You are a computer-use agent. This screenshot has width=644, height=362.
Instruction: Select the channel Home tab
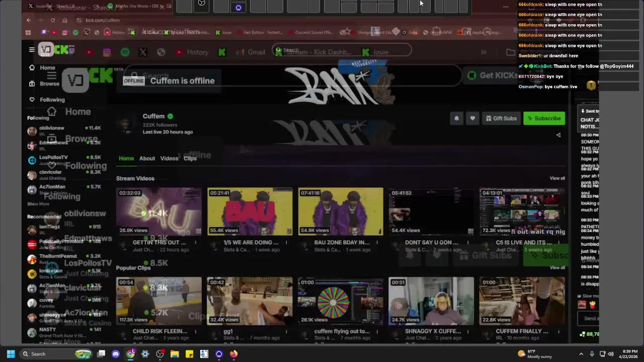click(x=126, y=158)
